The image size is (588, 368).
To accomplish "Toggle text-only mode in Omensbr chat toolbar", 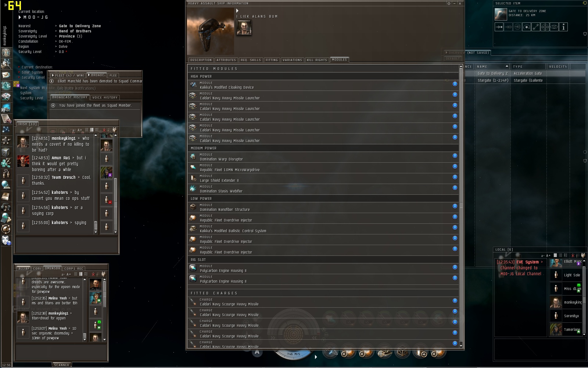I will [76, 274].
